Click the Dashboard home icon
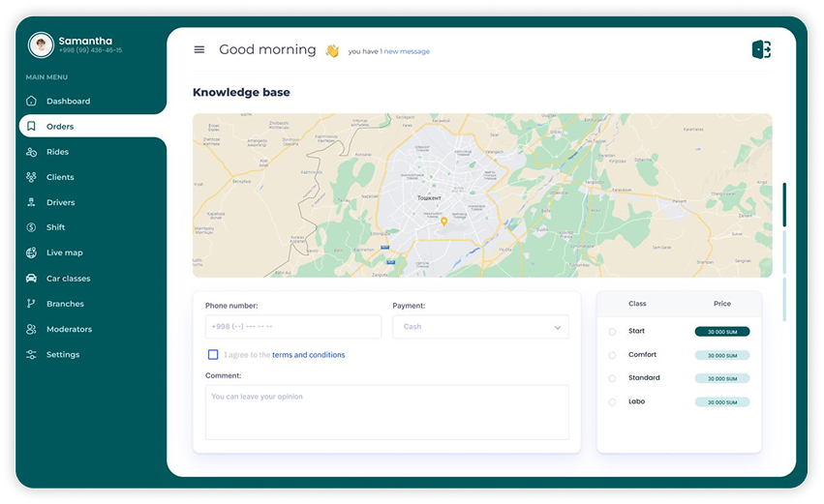 click(x=32, y=102)
